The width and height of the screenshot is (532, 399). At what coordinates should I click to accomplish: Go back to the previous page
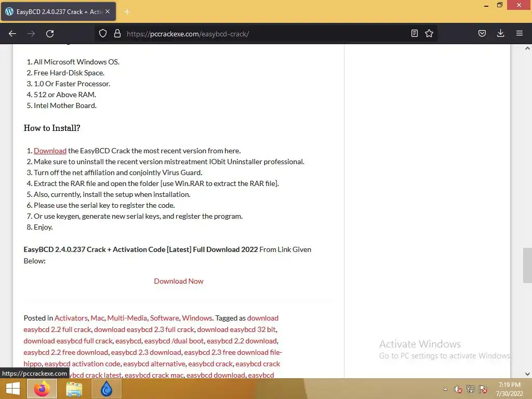(12, 34)
